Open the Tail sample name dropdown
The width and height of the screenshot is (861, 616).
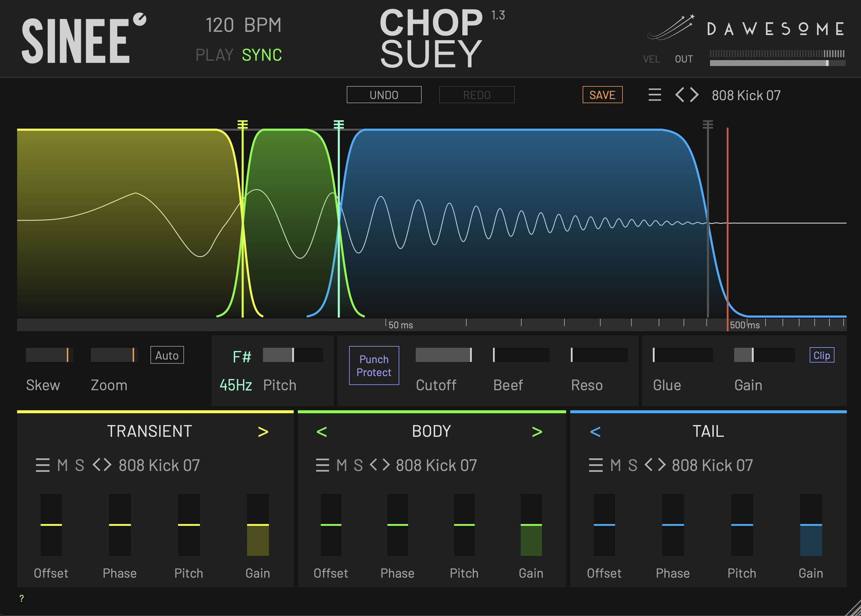pos(712,465)
